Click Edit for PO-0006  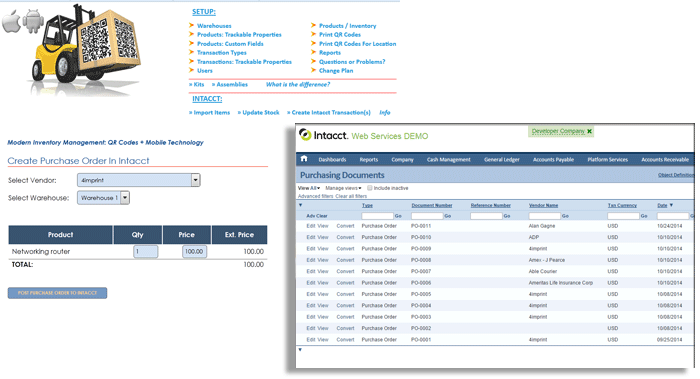pos(311,283)
